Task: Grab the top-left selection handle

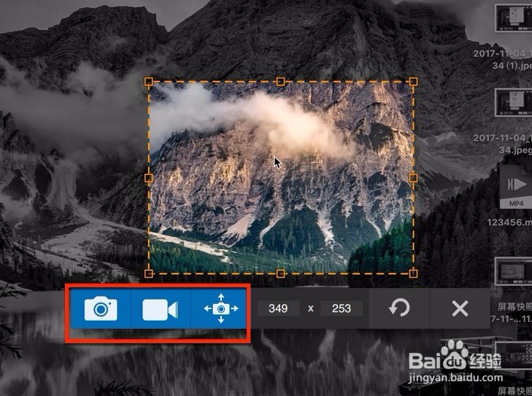Action: coord(149,81)
